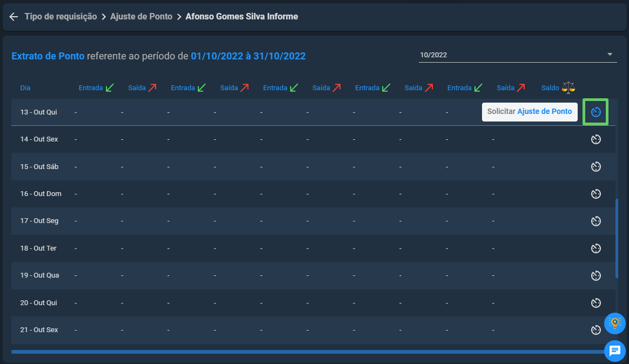Screen dimensions: 629x364
Task: Click Afonso Gomes Silva Informe breadcrumb
Action: click(242, 16)
